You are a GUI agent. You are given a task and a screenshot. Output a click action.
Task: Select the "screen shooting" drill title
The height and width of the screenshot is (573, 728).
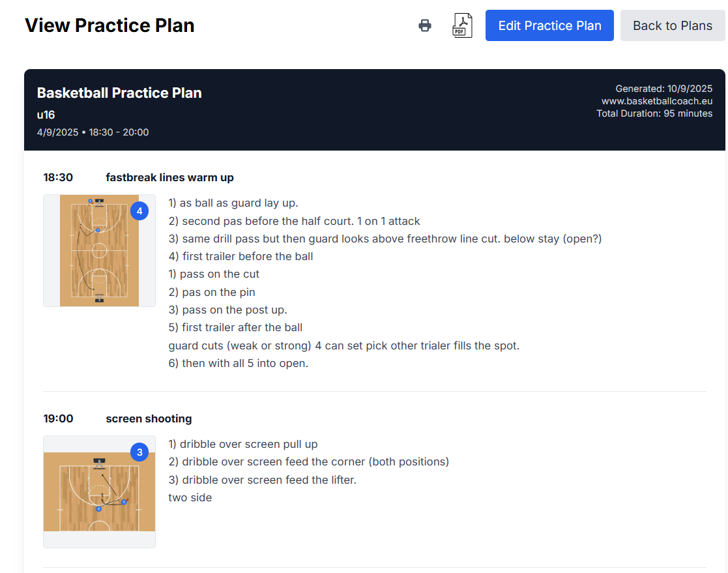point(149,419)
